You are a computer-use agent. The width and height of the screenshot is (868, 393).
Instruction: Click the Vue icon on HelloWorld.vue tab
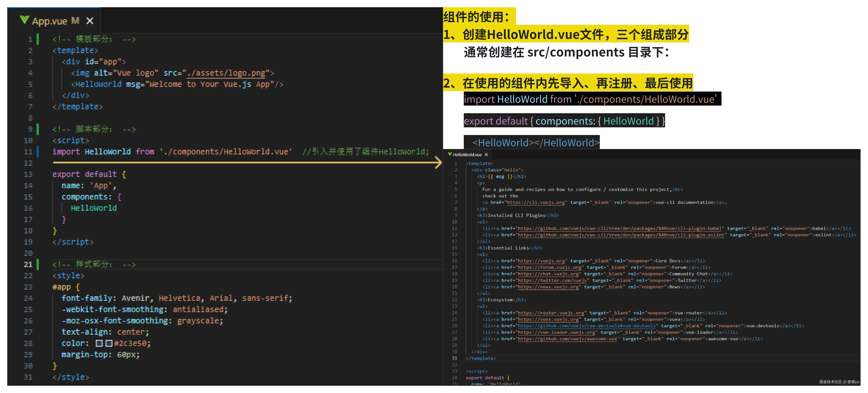point(449,155)
